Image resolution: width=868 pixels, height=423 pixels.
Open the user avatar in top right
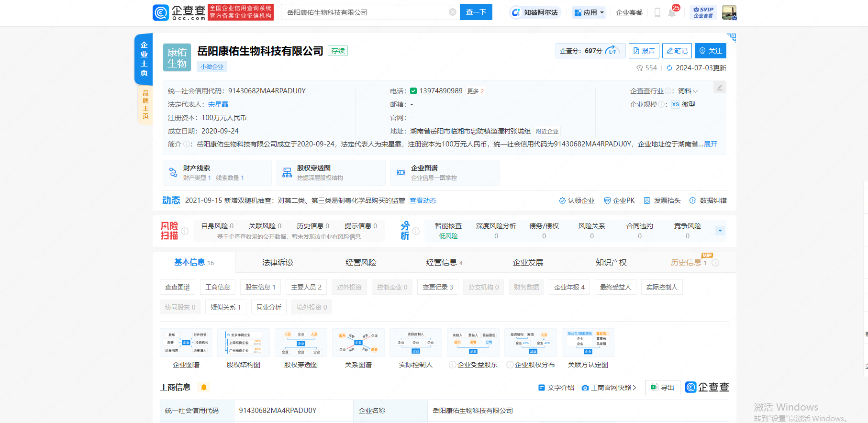click(729, 12)
